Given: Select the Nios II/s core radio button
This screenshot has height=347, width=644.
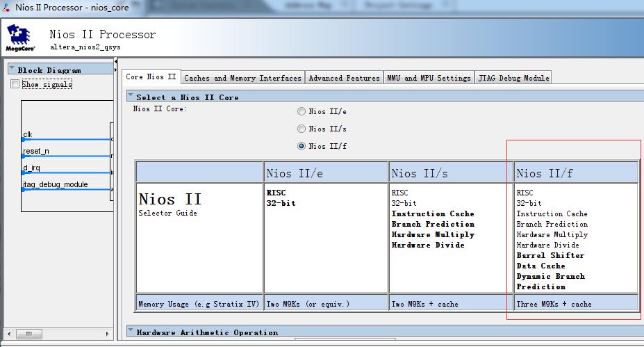Looking at the screenshot, I should [302, 129].
